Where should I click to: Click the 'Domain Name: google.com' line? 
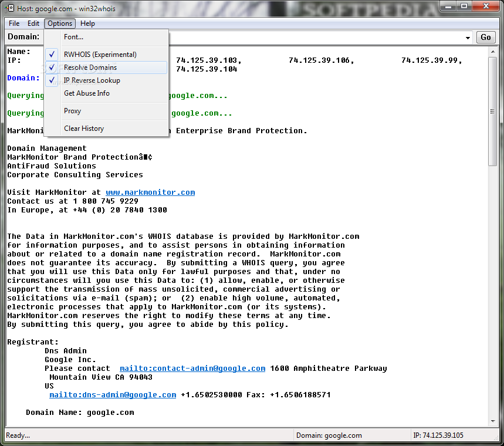coord(80,413)
